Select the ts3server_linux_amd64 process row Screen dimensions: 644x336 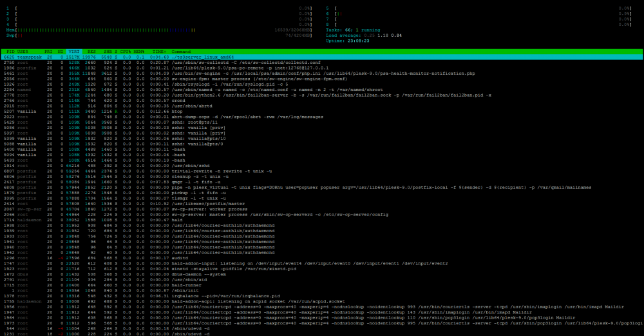(322, 57)
